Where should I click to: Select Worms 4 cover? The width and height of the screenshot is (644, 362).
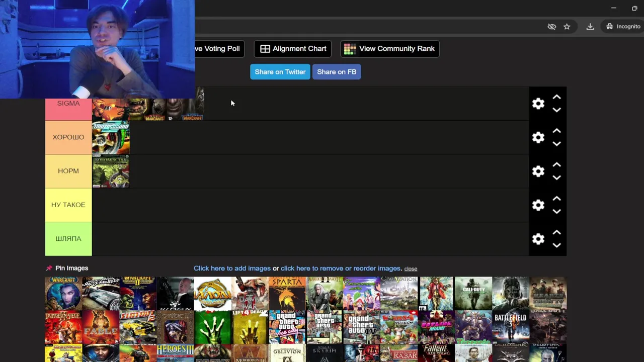click(398, 327)
